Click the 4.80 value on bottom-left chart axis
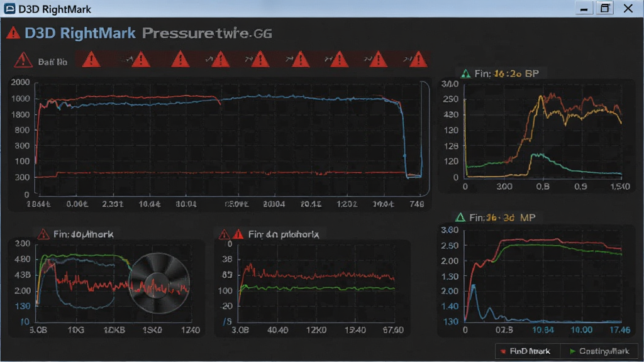The height and width of the screenshot is (362, 644). click(x=23, y=260)
